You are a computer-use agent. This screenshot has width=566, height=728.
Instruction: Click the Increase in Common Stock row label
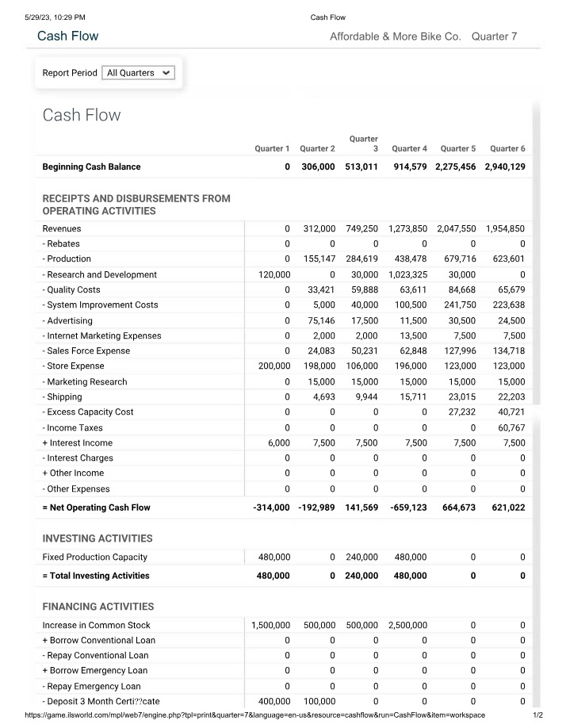pos(96,625)
